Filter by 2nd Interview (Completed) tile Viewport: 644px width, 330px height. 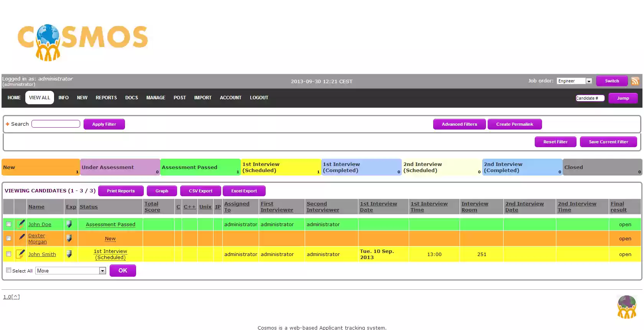522,167
